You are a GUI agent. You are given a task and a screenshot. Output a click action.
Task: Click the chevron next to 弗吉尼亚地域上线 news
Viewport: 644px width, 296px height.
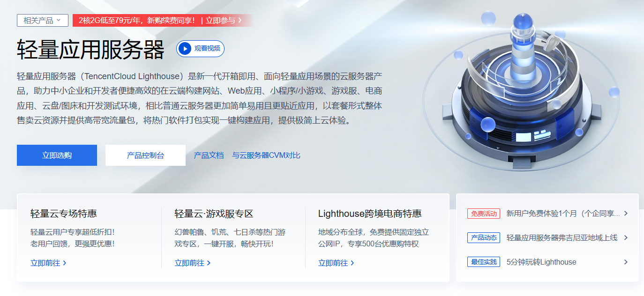tap(626, 237)
